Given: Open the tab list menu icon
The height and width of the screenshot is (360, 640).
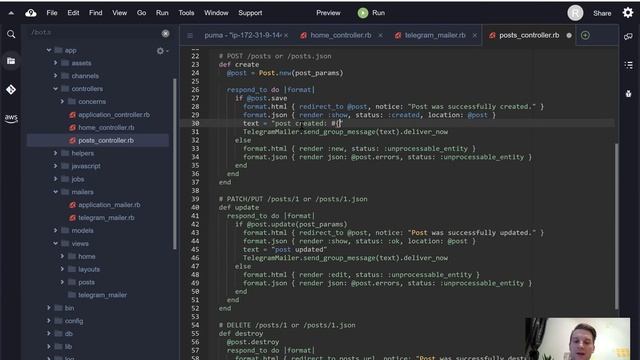Looking at the screenshot, I should point(190,36).
